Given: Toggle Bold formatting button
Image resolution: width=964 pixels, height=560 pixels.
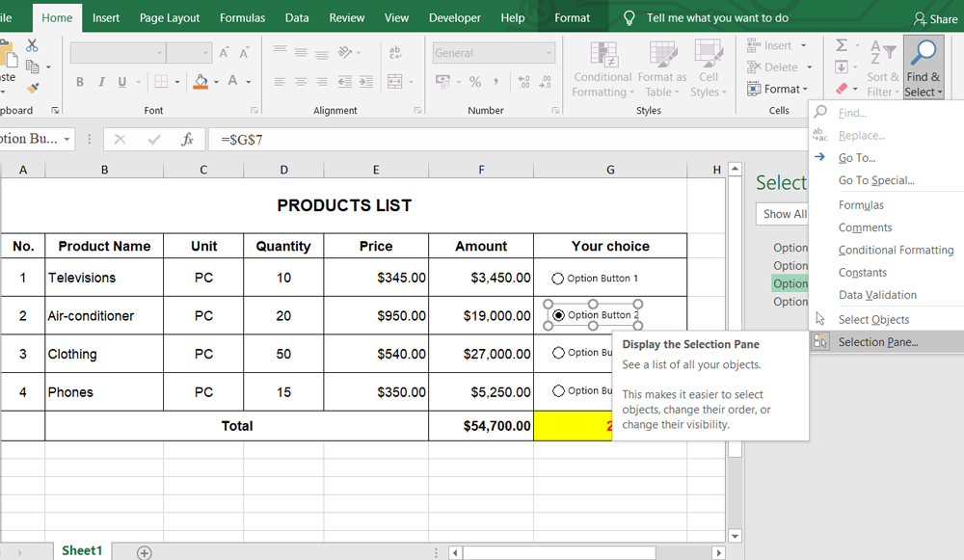Looking at the screenshot, I should tap(80, 82).
